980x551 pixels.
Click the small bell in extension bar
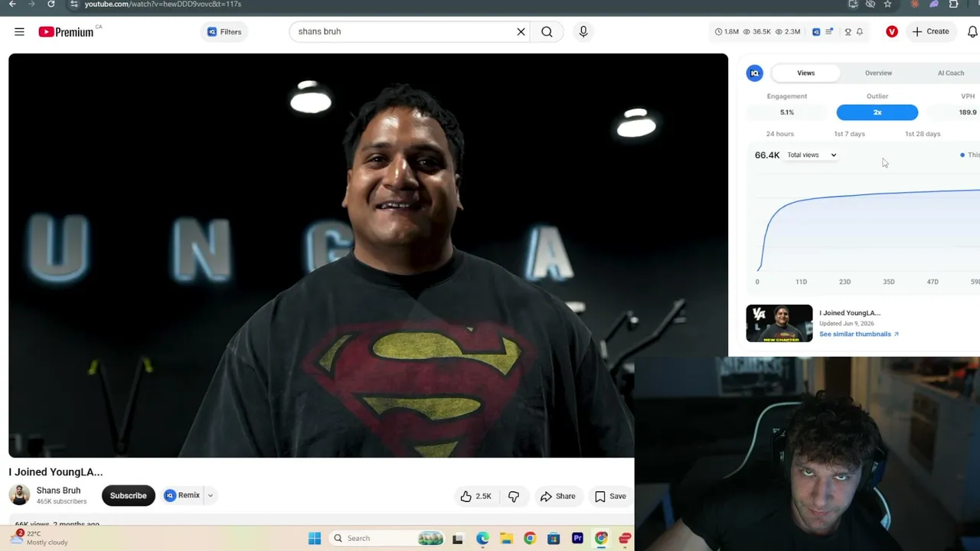[860, 32]
